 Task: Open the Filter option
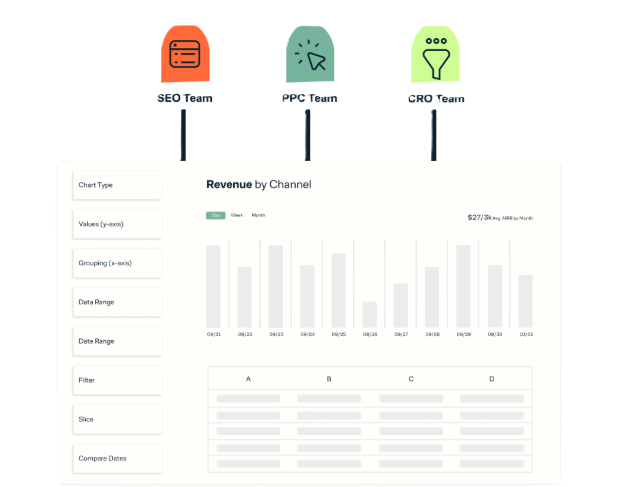pyautogui.click(x=117, y=380)
